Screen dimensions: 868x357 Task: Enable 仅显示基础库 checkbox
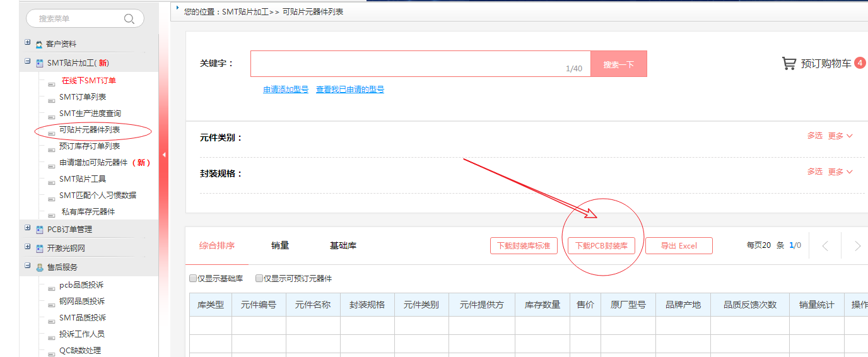coord(193,278)
